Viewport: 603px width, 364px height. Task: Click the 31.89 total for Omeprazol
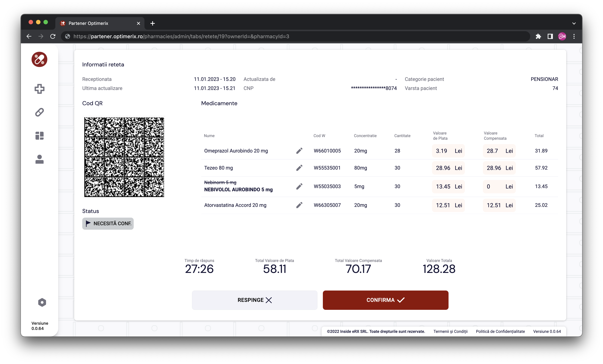coord(541,151)
